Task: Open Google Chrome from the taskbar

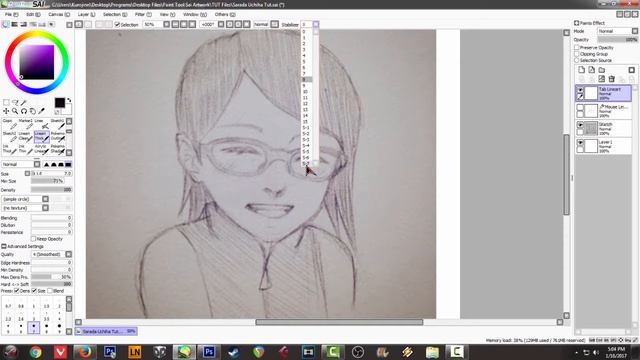Action: pos(36,351)
